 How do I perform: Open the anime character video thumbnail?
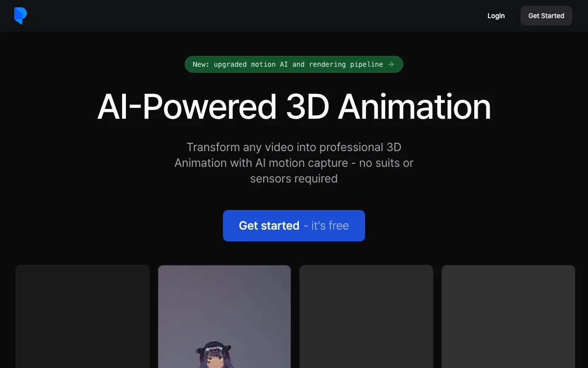pos(224,316)
